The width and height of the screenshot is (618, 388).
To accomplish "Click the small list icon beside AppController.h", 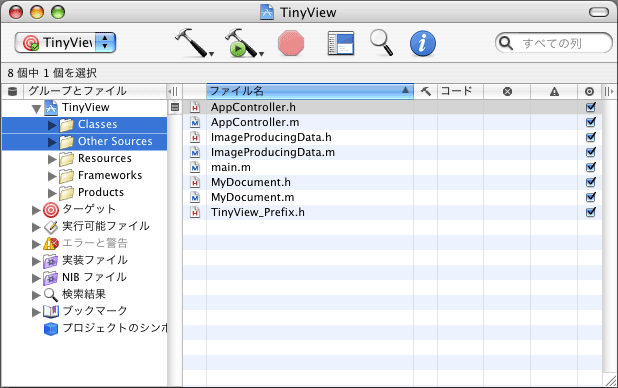I will pyautogui.click(x=175, y=107).
